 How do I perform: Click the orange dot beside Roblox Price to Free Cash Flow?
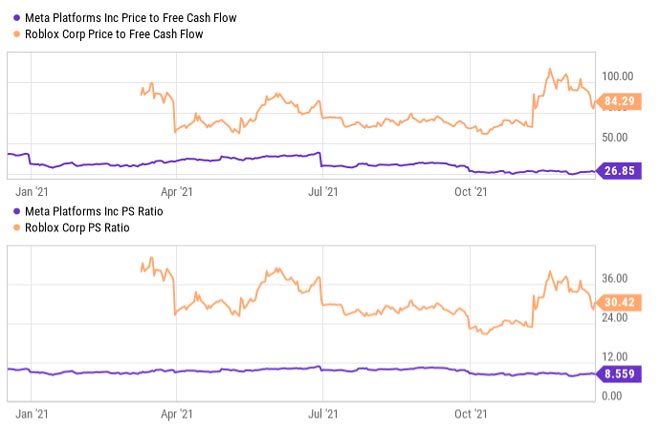[x=14, y=33]
